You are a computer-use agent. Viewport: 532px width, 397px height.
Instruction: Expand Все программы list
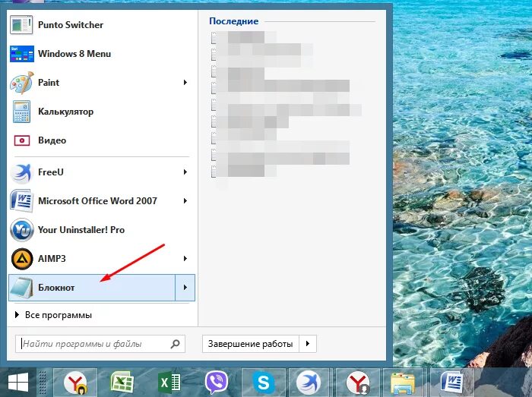pyautogui.click(x=54, y=315)
